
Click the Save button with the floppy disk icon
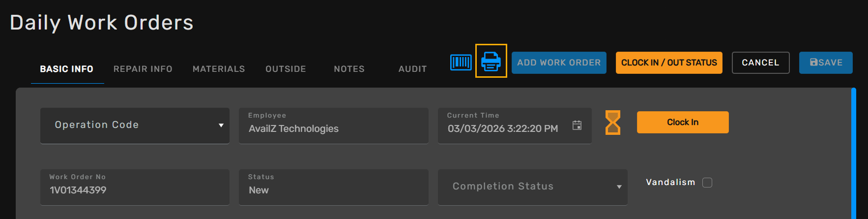[825, 63]
